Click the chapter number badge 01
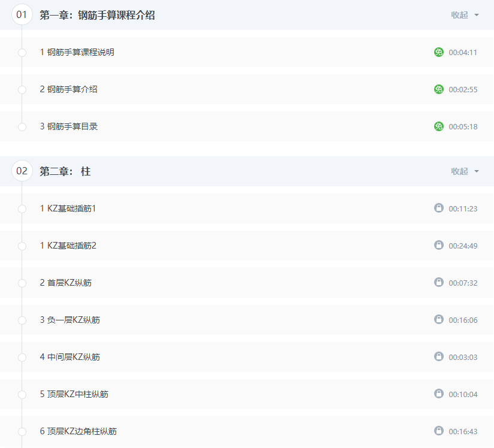The height and width of the screenshot is (448, 494). [x=22, y=15]
